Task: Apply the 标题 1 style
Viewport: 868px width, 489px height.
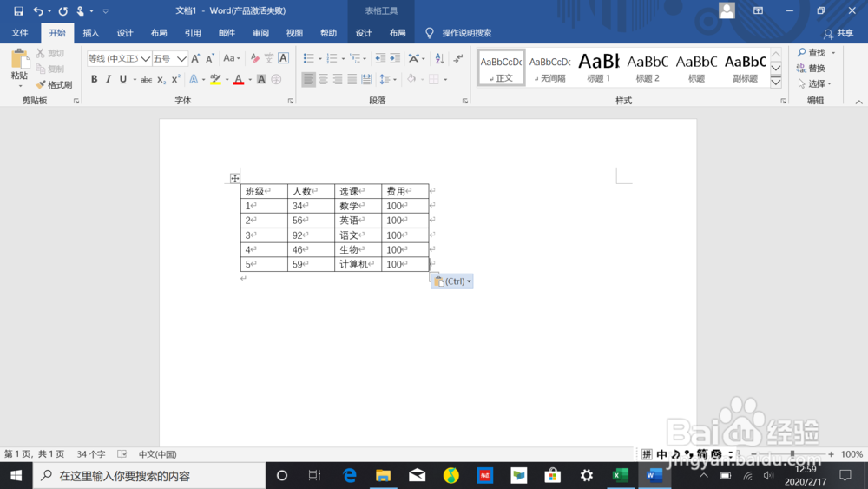Action: [x=598, y=68]
